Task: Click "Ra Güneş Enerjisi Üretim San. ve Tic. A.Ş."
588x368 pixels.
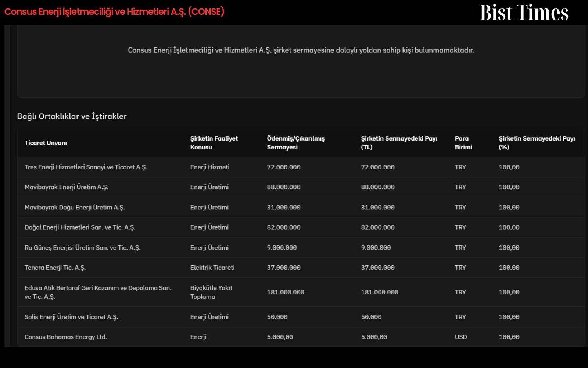Action: [83, 248]
